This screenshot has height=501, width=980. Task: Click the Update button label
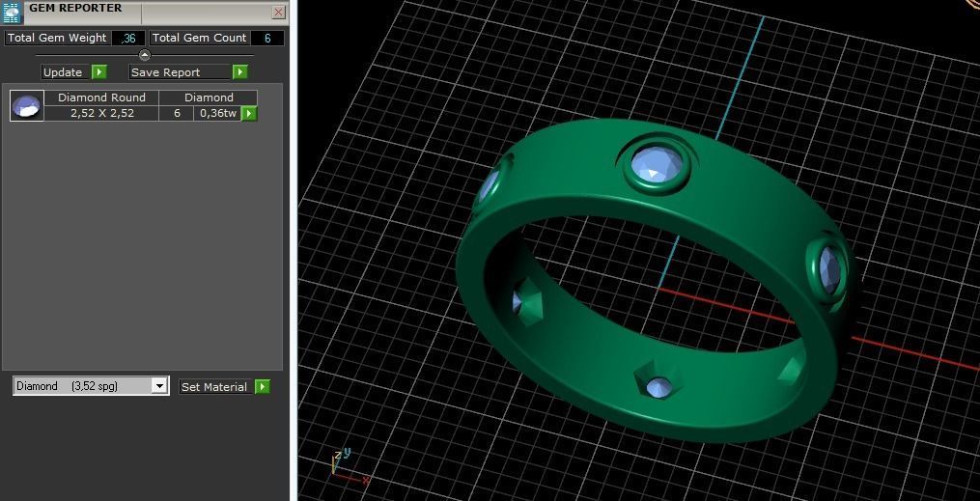click(x=63, y=72)
